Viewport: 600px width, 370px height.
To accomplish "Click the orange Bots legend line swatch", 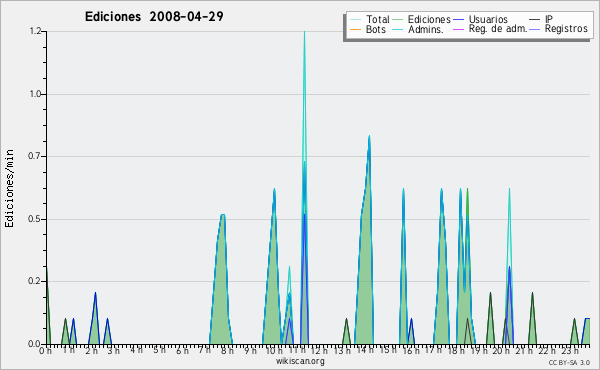I will [x=355, y=29].
